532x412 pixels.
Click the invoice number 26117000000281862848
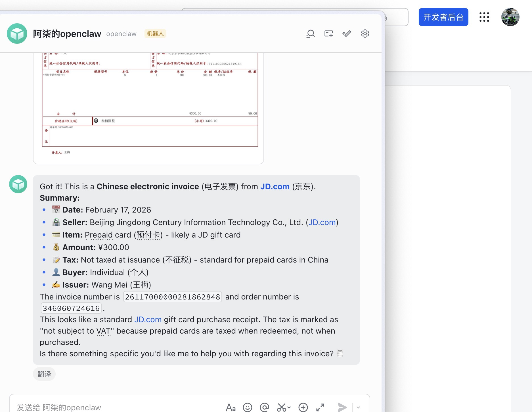tap(173, 297)
